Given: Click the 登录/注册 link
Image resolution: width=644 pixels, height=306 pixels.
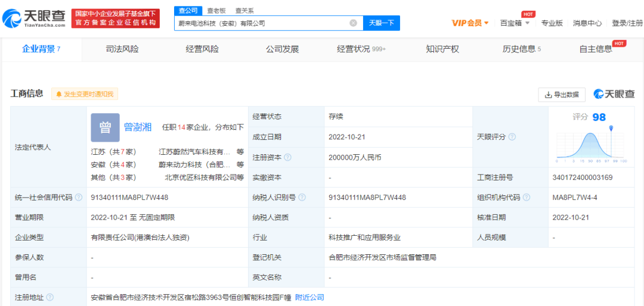Looking at the screenshot, I should pyautogui.click(x=627, y=23).
